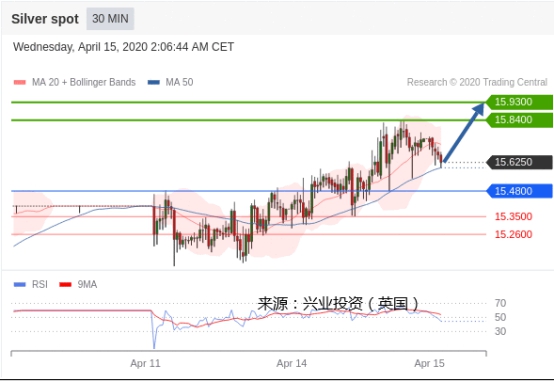Click the MA 20 + Bollinger Bands red swatch
Screen dimensions: 554x381
pos(20,82)
